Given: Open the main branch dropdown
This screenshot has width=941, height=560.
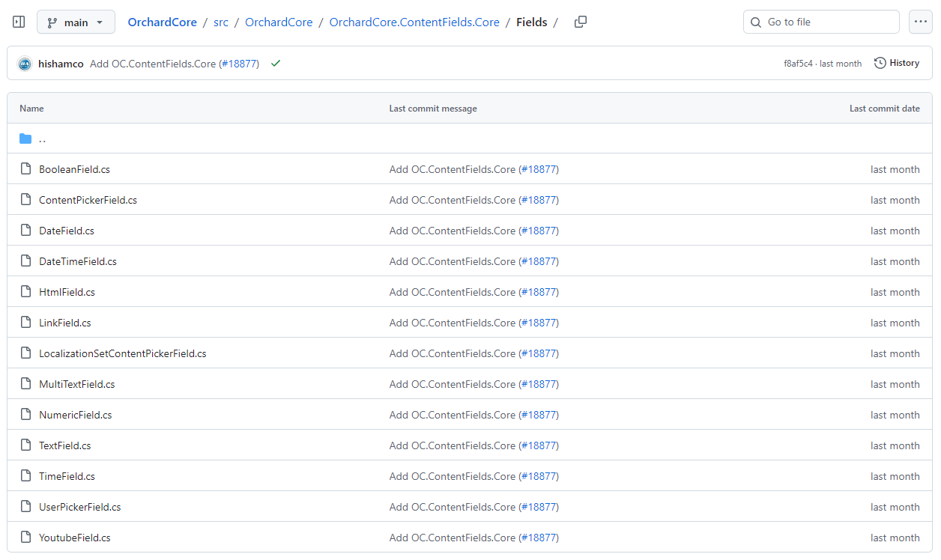Looking at the screenshot, I should pos(76,22).
